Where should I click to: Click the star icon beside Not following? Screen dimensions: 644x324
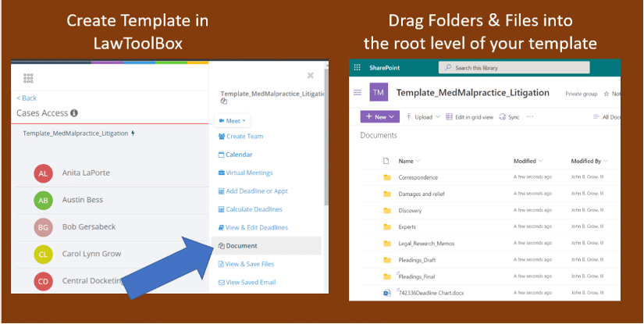(607, 94)
